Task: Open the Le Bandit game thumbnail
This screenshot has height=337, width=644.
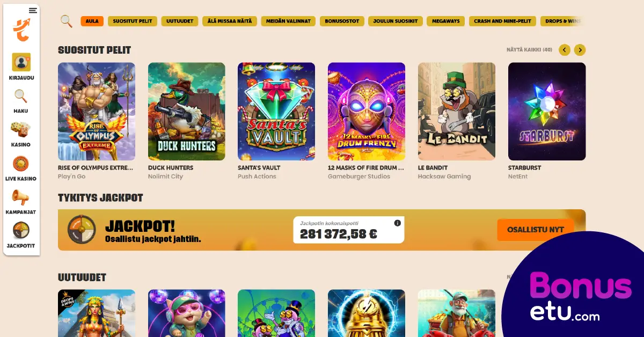Action: (x=457, y=112)
